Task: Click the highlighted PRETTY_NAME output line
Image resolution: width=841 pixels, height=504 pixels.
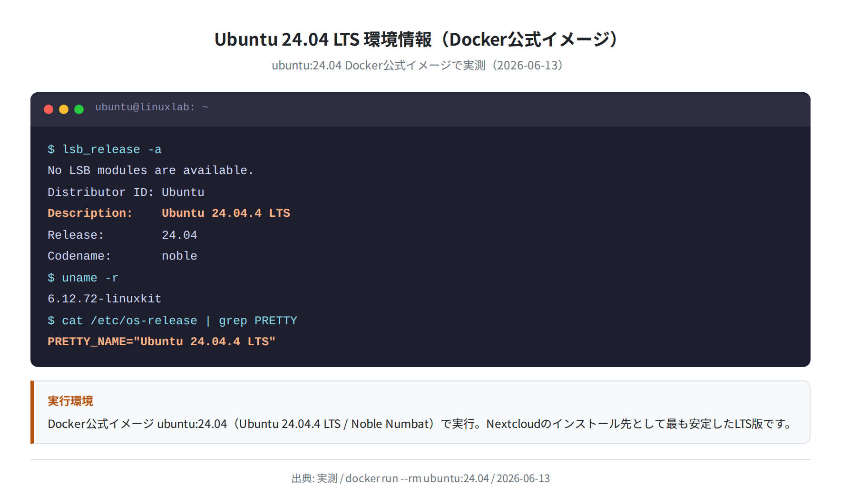Action: pyautogui.click(x=162, y=341)
